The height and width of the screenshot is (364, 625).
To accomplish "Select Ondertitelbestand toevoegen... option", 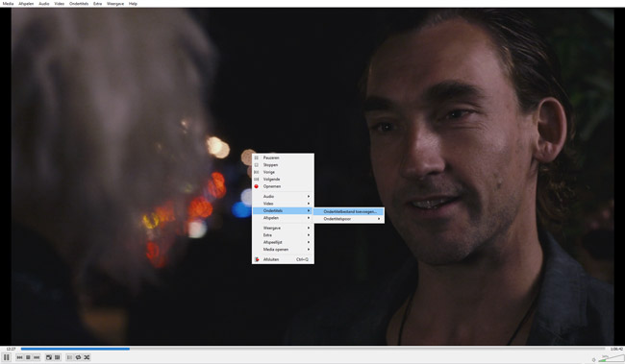I will click(x=349, y=212).
